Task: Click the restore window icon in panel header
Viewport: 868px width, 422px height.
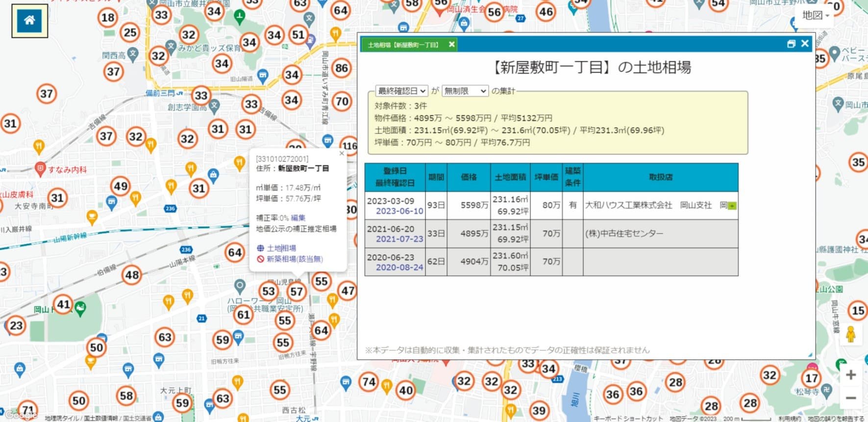Action: [x=791, y=44]
